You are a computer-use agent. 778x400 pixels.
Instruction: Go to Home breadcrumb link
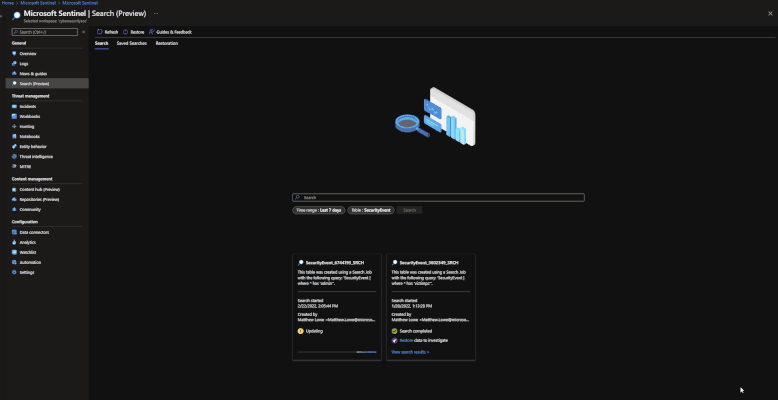point(8,3)
